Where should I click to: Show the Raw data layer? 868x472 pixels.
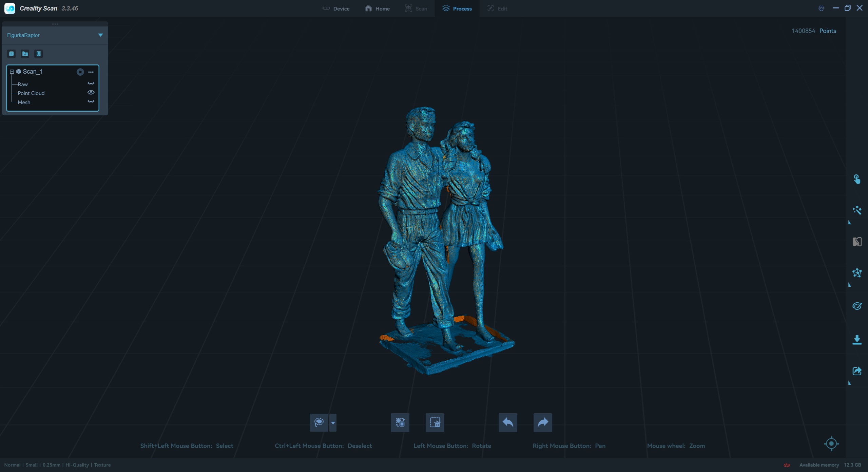tap(91, 83)
